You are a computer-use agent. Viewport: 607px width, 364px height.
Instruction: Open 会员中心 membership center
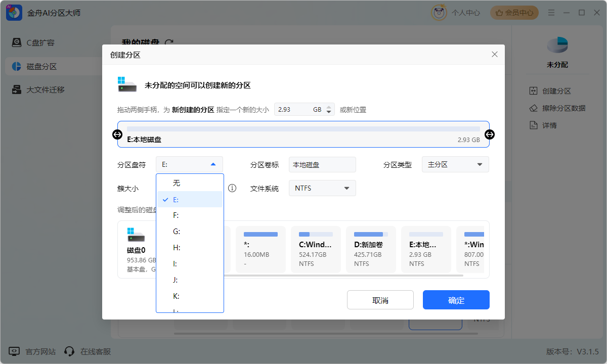pyautogui.click(x=514, y=12)
